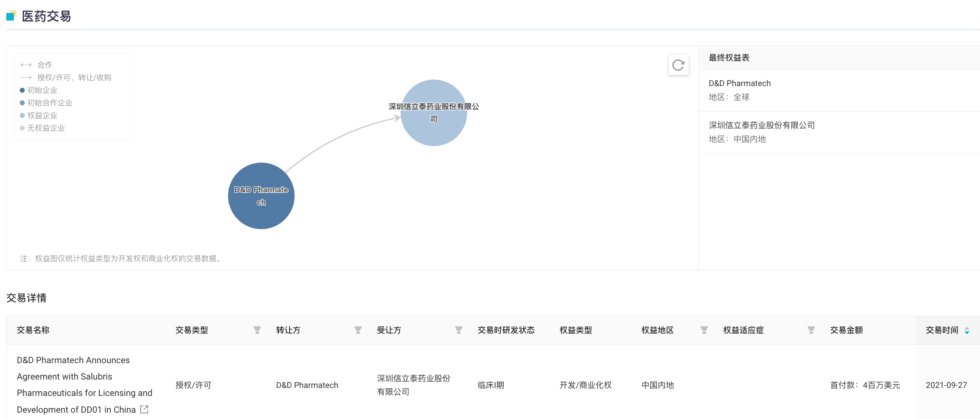Toggle 初始合作企业 legend dot
This screenshot has width=980, height=419.
[22, 103]
